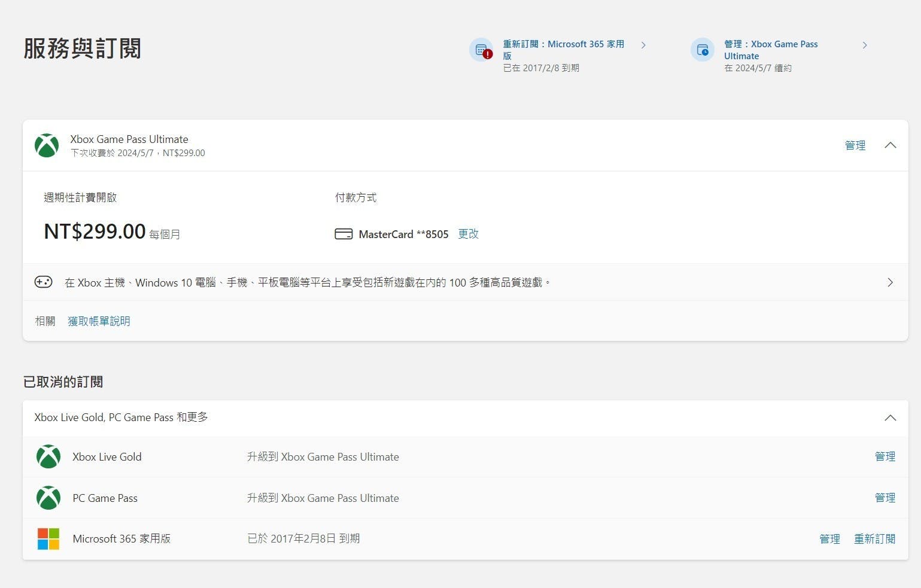Click 升級到 Xbox Game Pass Ultimate in PC Game Pass row
Image resolution: width=921 pixels, height=588 pixels.
click(x=323, y=498)
